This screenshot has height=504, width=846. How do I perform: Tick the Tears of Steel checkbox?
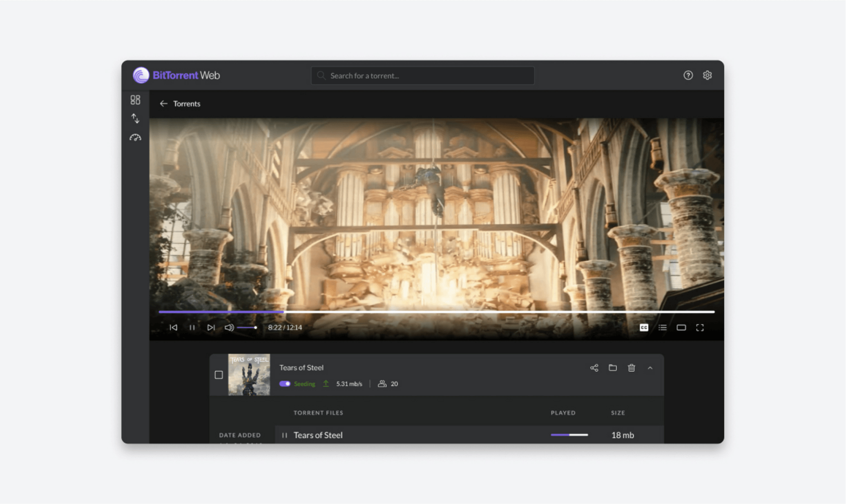(219, 375)
